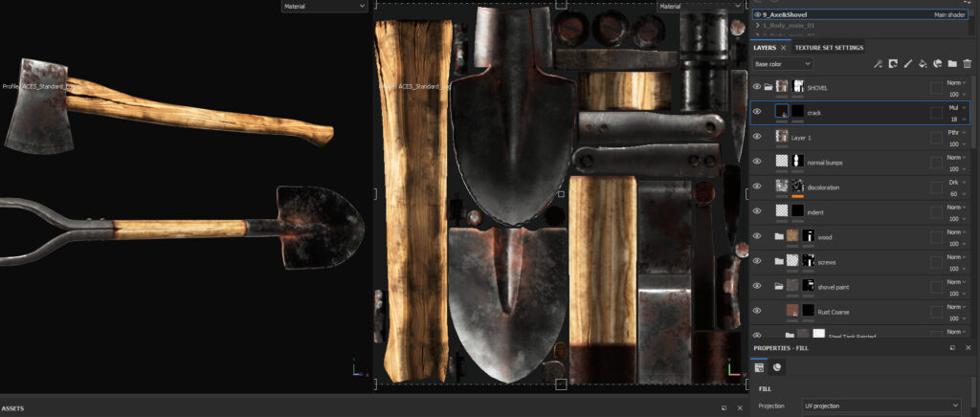Select the 9_Axe&Shovel texture set

point(860,14)
